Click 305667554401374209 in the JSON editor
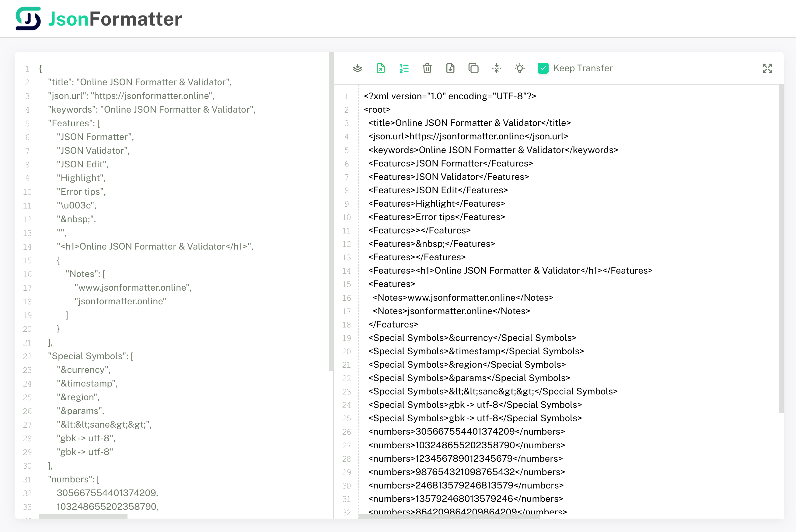 pyautogui.click(x=107, y=493)
